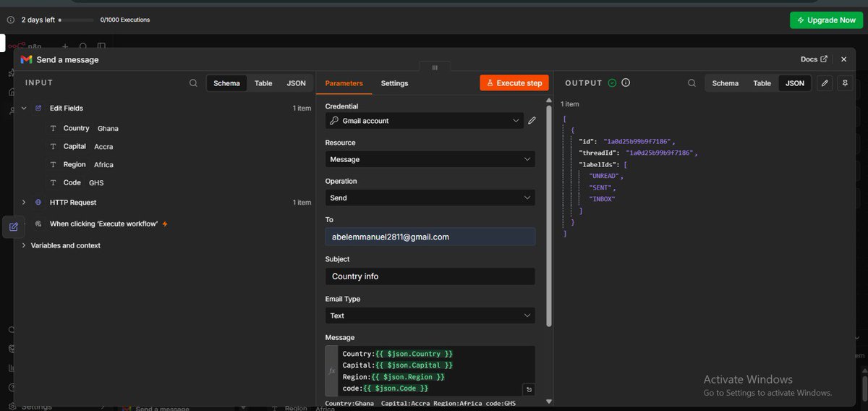Click the manual trigger cursor icon
The image size is (868, 411).
[38, 224]
